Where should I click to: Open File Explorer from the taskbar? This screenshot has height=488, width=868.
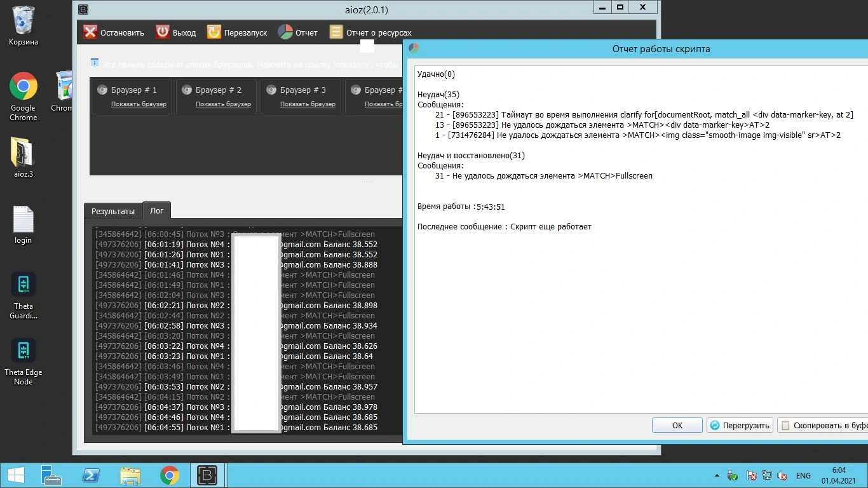130,475
